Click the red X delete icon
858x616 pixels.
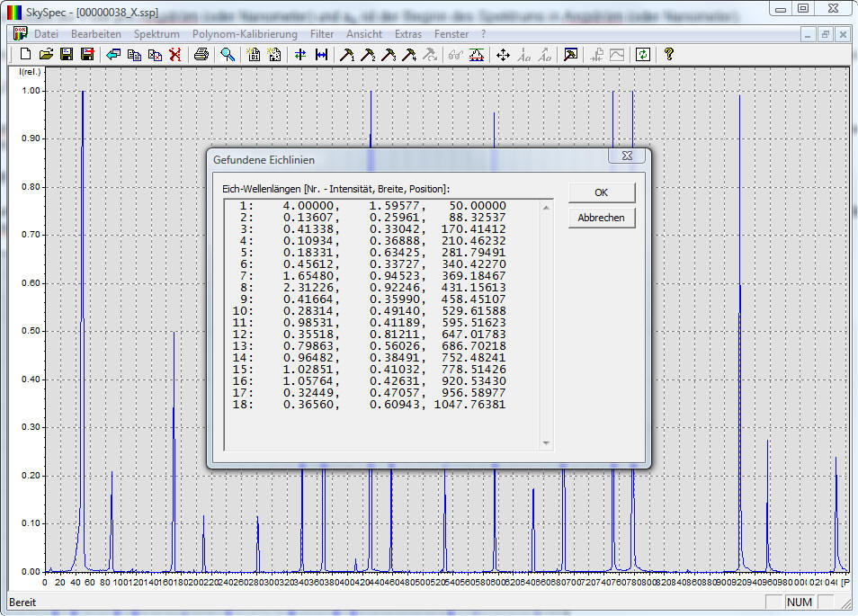tap(175, 55)
